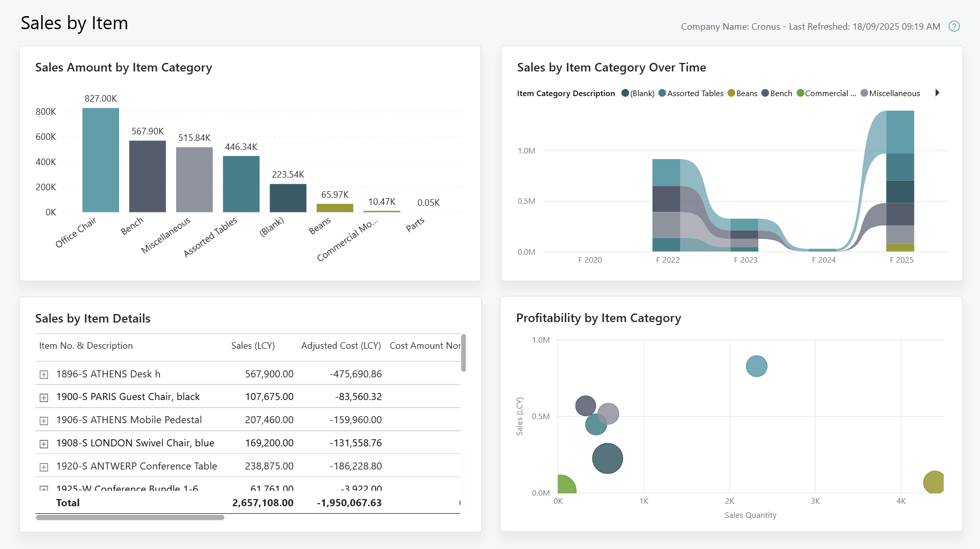Click the teal color dot next to Assorted Tables
This screenshot has height=549, width=980.
point(663,93)
